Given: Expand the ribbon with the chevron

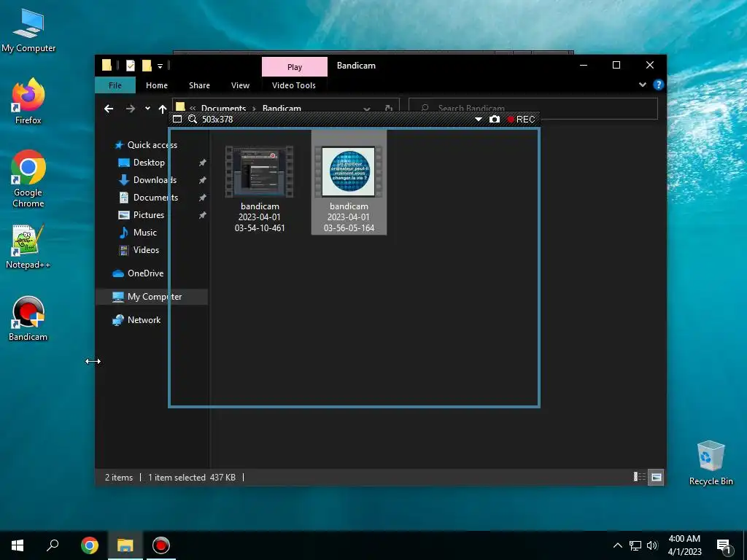Looking at the screenshot, I should click(x=642, y=85).
